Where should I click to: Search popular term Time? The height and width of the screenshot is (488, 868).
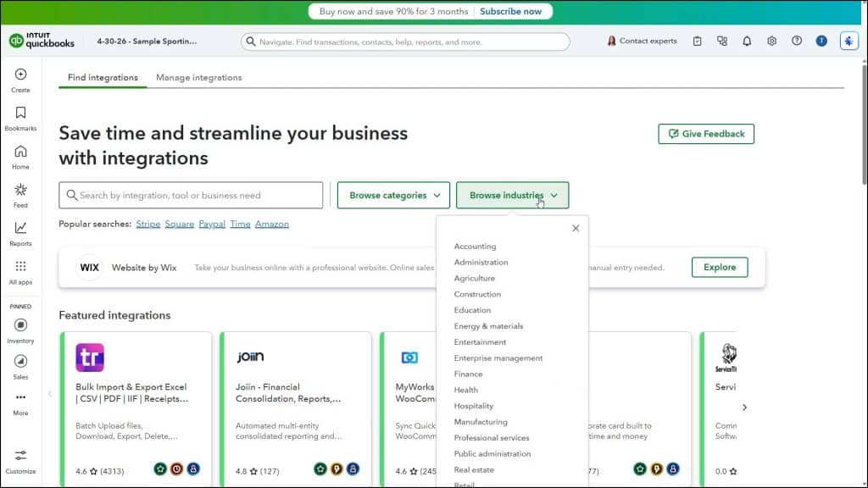(240, 224)
